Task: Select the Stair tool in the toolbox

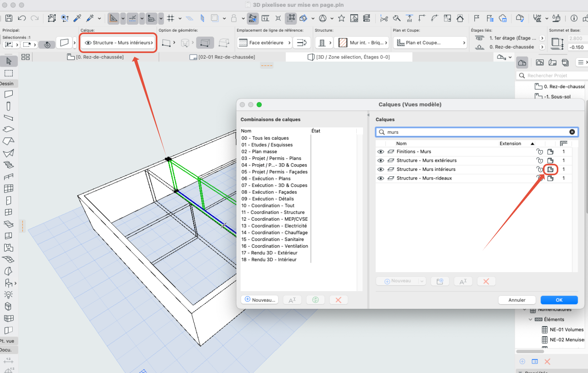Action: (9, 165)
